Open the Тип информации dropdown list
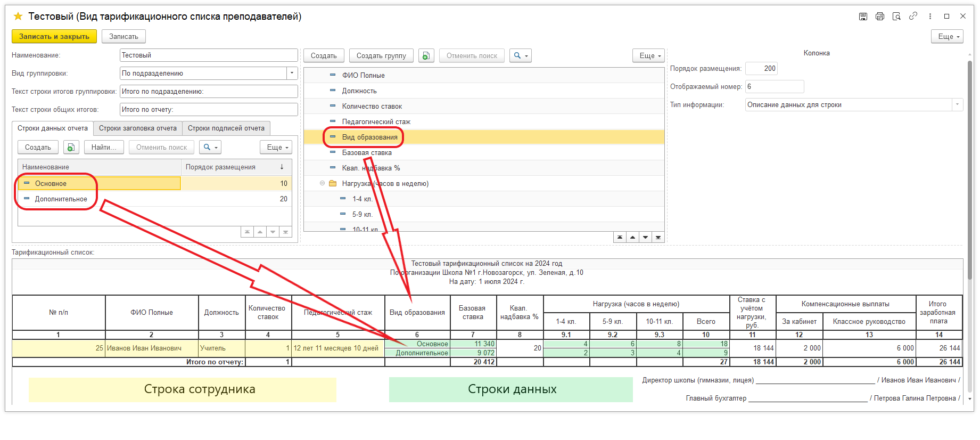980x440 pixels. pos(957,104)
